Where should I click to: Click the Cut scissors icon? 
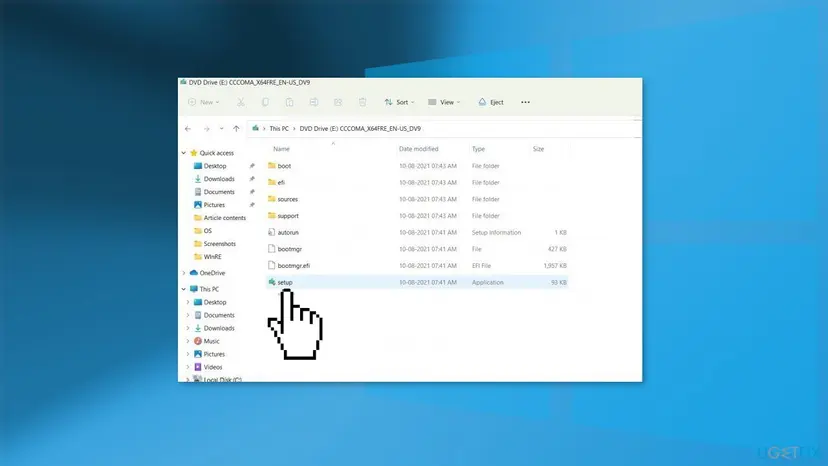(240, 102)
